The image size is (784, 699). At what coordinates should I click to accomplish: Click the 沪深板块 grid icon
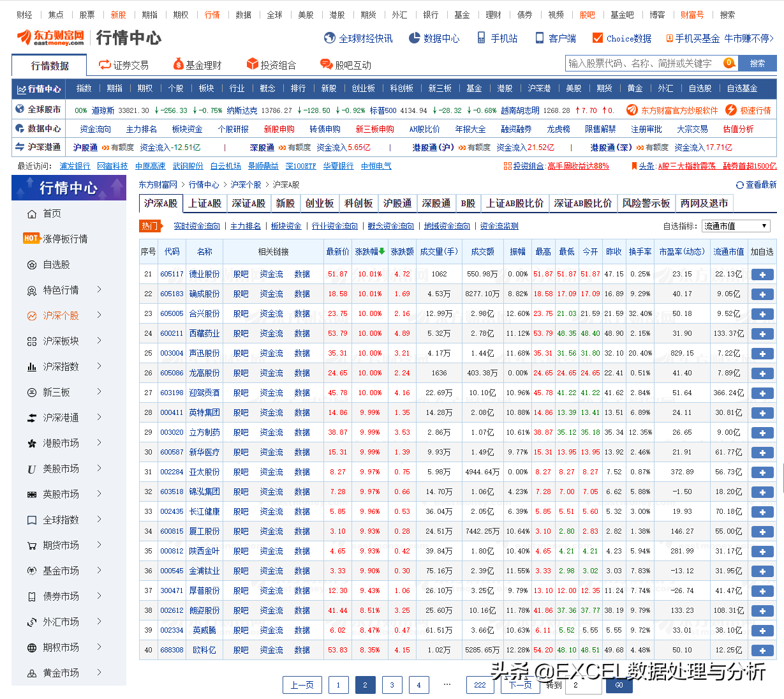click(x=32, y=342)
